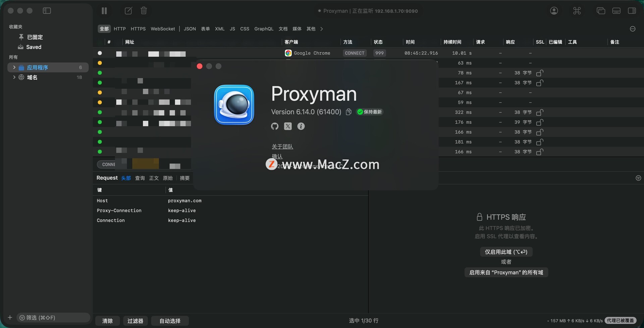This screenshot has height=328, width=644.
Task: Pause capturing with the pause button
Action: [104, 11]
